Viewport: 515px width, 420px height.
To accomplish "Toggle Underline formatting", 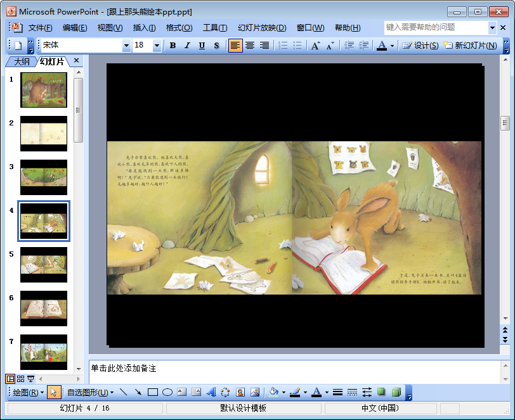I will [202, 46].
